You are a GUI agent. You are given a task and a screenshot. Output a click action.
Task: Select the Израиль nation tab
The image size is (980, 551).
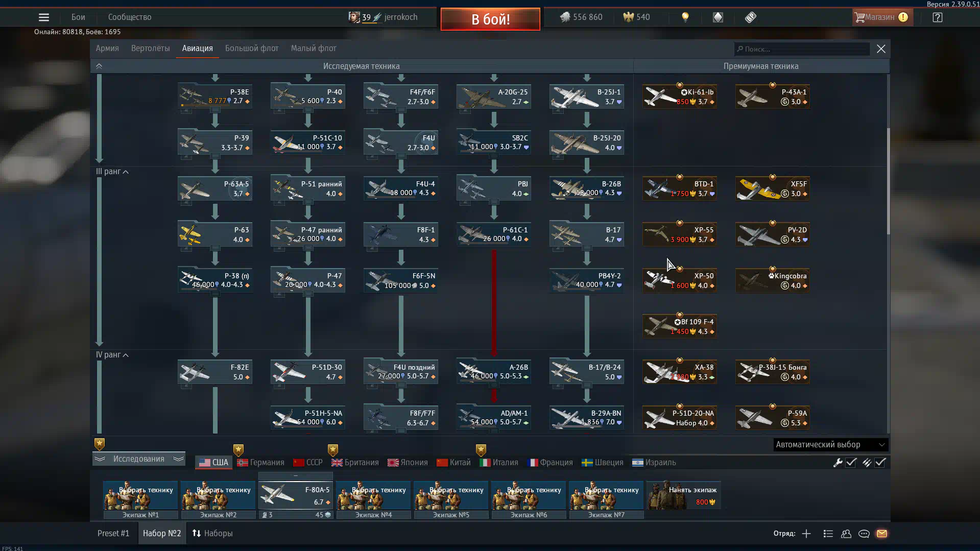(654, 463)
